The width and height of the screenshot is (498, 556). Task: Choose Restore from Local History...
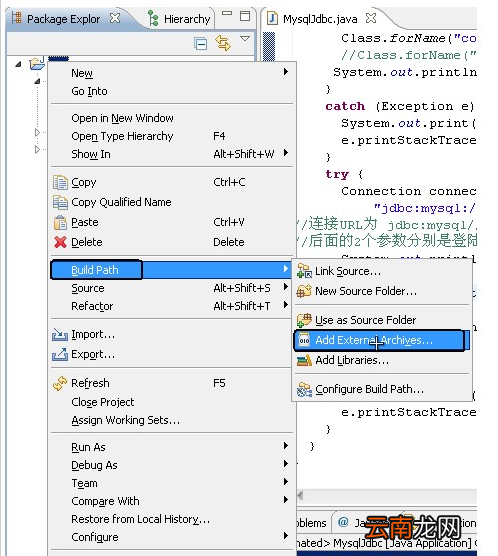click(172, 519)
